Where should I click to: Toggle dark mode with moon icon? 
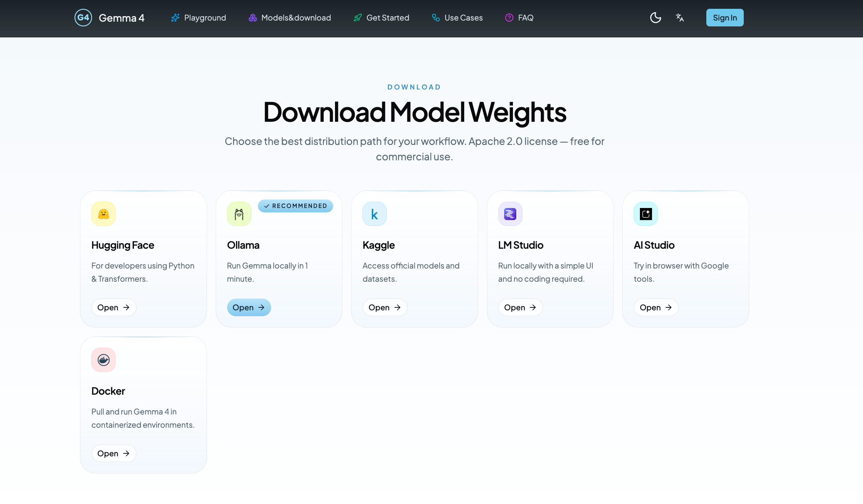[655, 18]
